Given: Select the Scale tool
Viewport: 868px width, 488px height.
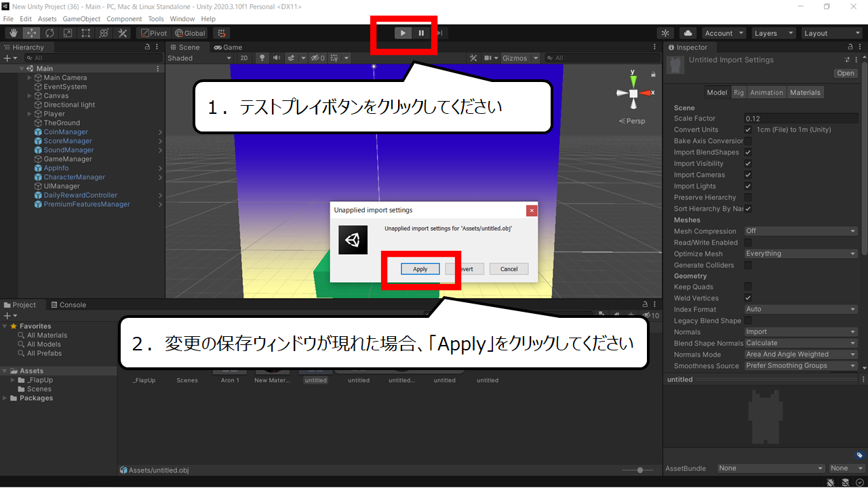Looking at the screenshot, I should click(x=68, y=33).
